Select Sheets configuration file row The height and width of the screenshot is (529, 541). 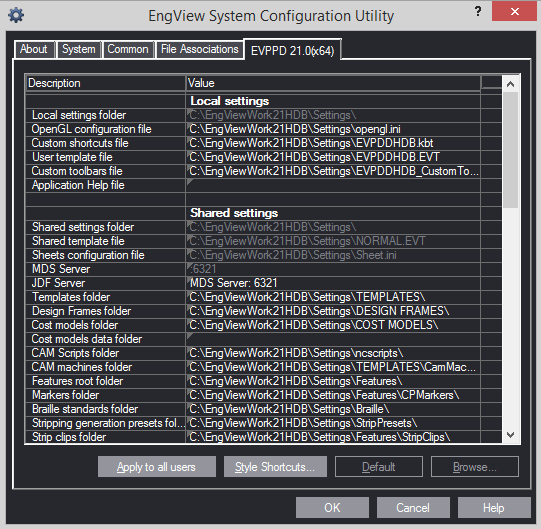[253, 255]
